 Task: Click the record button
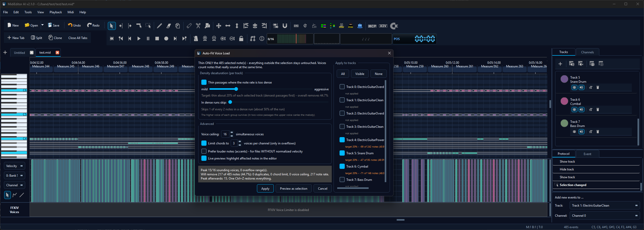[x=166, y=39]
